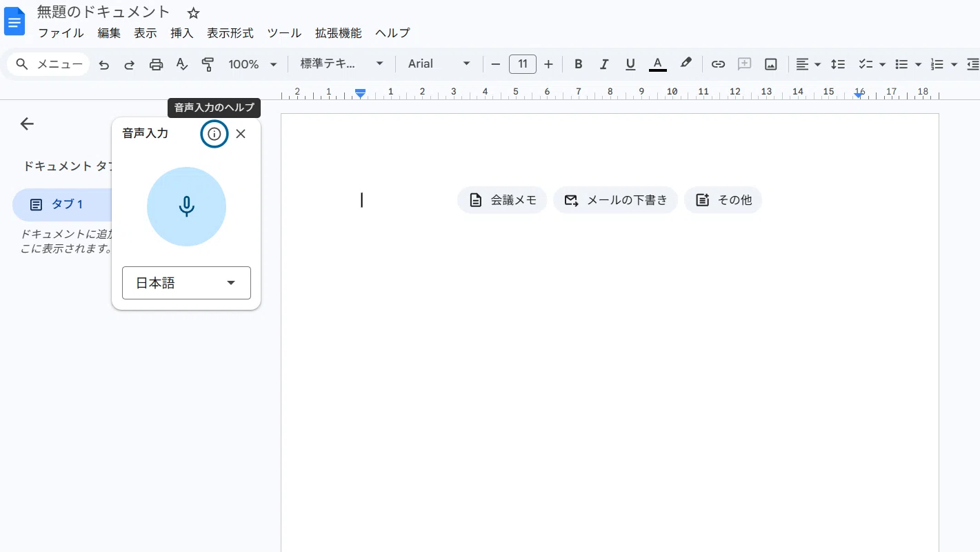Start dictation with the microphone button

tap(186, 206)
